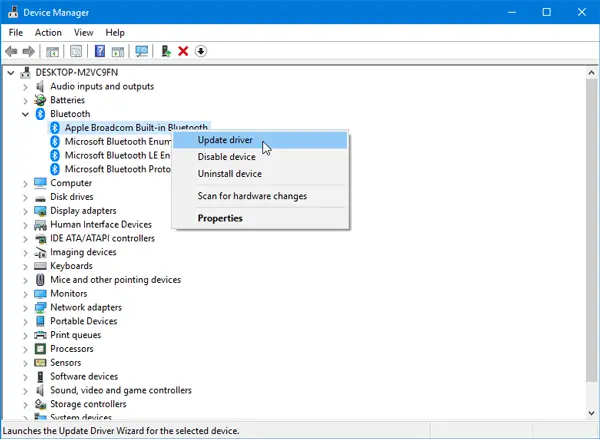Click the DESKTOP-M2VC9FN computer icon
Screen dimensions: 600x439
pyautogui.click(x=26, y=72)
